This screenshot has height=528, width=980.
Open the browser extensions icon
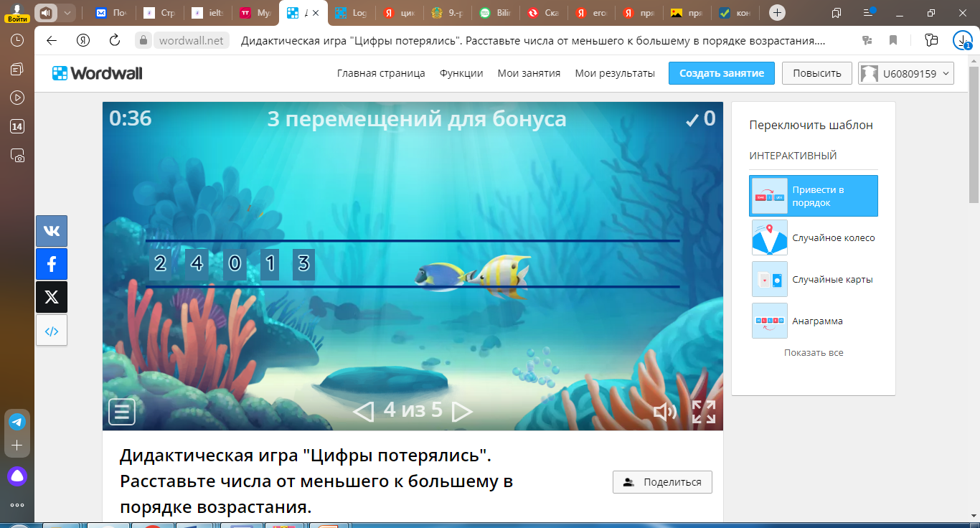pos(931,41)
